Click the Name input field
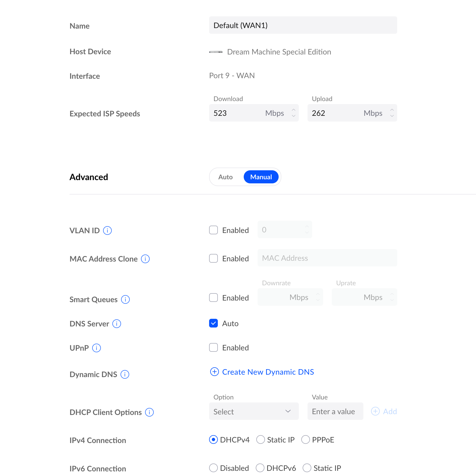Viewport: 476px width, 476px height. coord(303,25)
